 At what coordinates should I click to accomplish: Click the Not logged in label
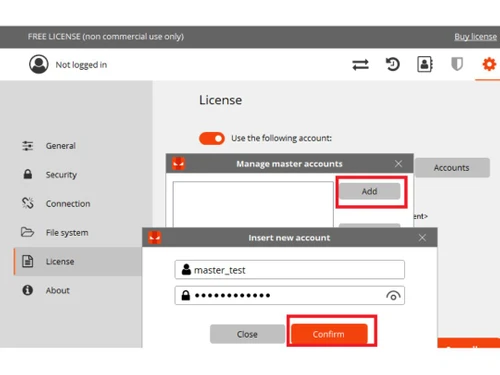point(81,65)
